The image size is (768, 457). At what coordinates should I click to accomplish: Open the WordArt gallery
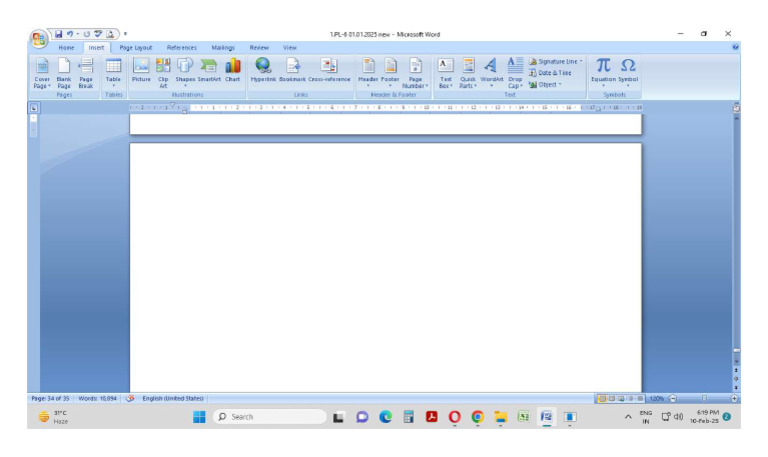point(492,73)
